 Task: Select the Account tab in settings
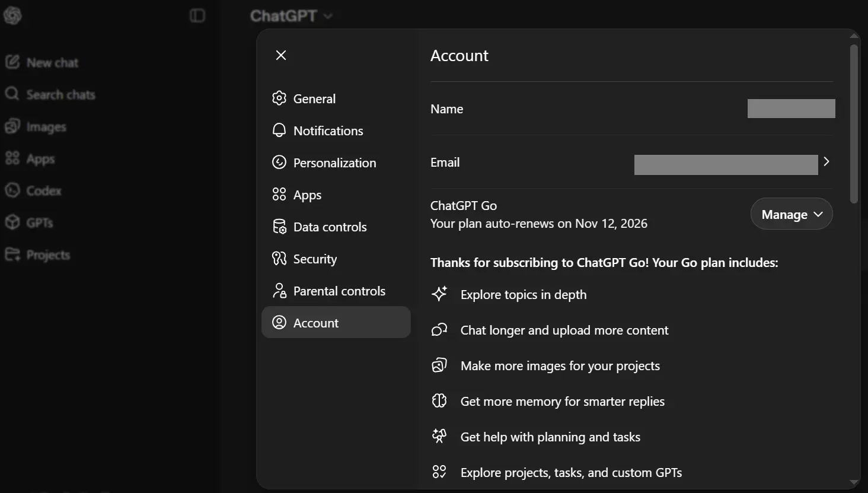(336, 322)
